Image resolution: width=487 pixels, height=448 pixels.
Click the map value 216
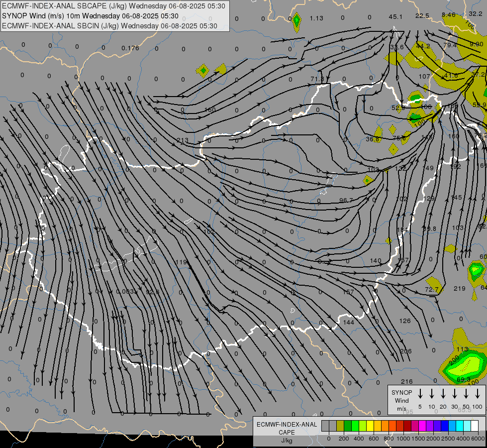click(x=406, y=381)
